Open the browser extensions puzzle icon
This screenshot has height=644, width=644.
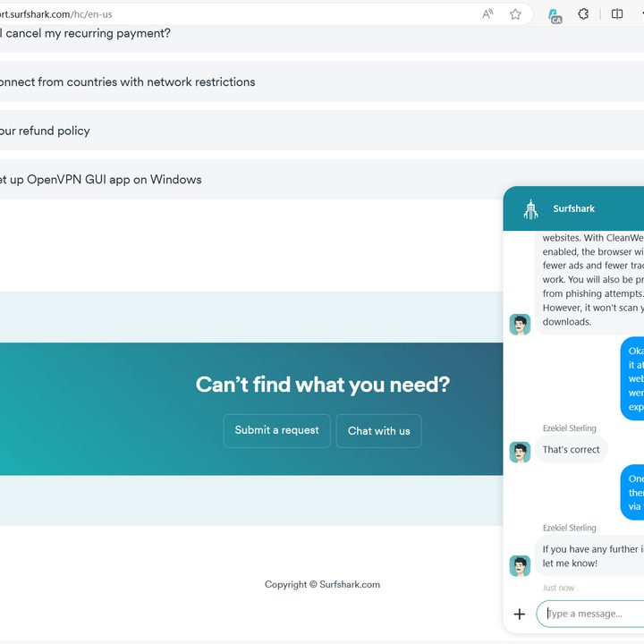pos(583,14)
